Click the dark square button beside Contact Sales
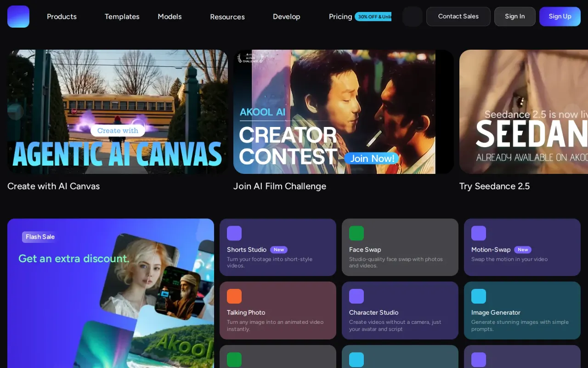 click(413, 17)
